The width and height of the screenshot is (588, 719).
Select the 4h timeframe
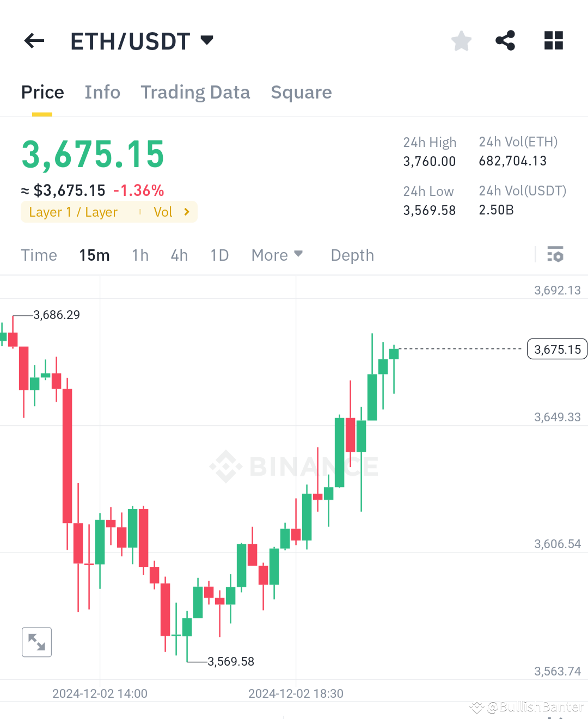pos(179,255)
